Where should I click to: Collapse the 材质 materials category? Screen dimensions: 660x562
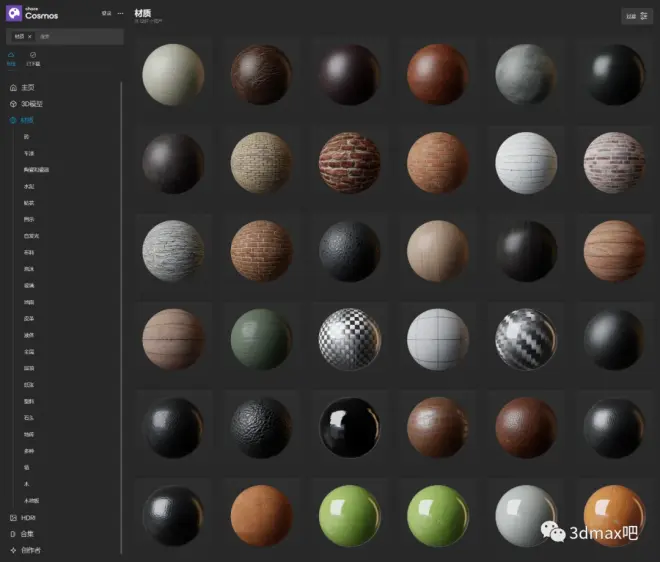point(27,120)
